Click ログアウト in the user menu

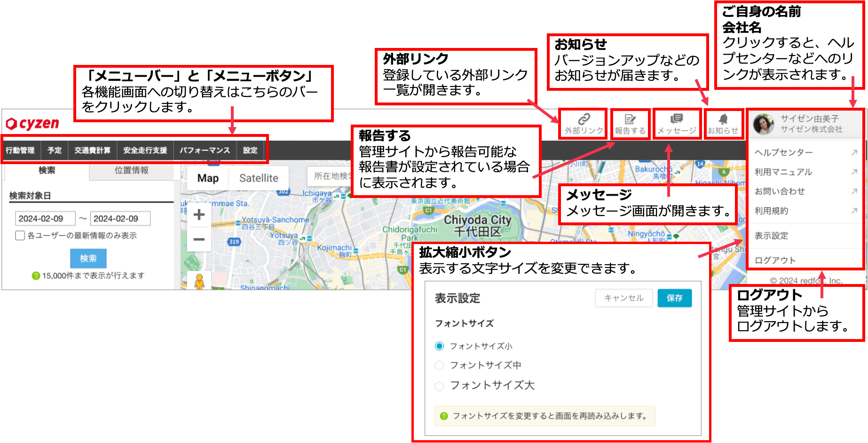click(x=775, y=261)
